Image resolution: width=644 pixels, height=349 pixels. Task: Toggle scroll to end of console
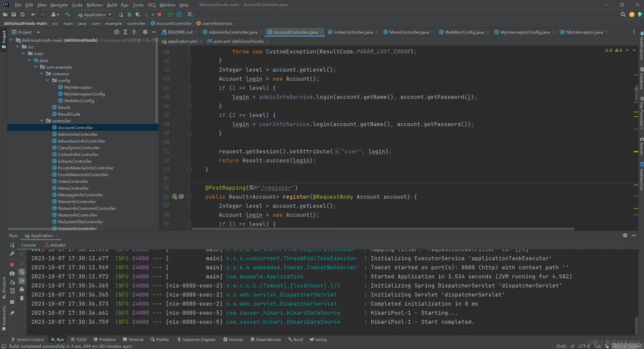(x=22, y=281)
